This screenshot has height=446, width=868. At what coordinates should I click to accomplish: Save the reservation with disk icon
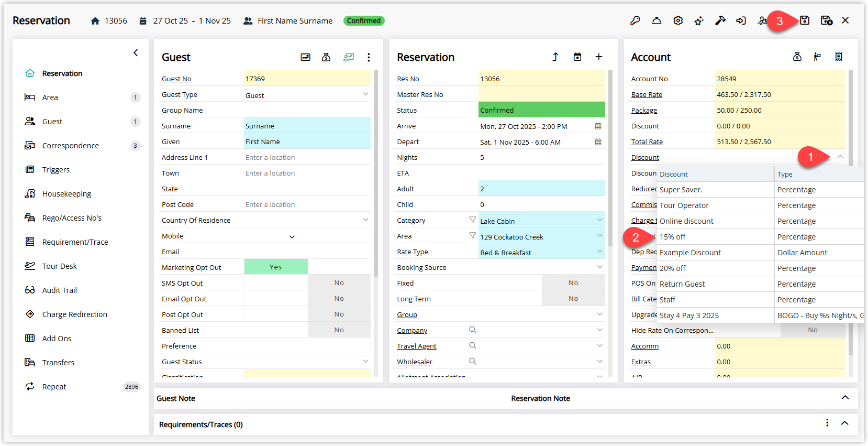tap(805, 20)
